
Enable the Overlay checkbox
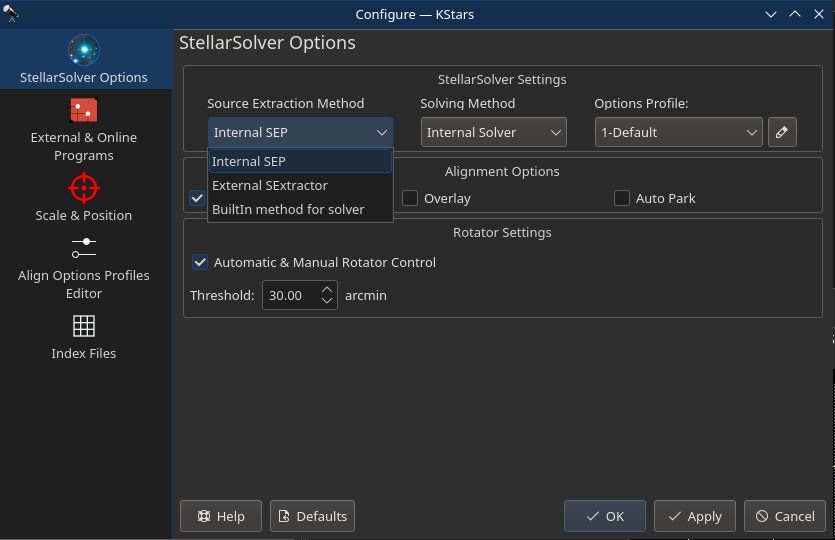[410, 198]
